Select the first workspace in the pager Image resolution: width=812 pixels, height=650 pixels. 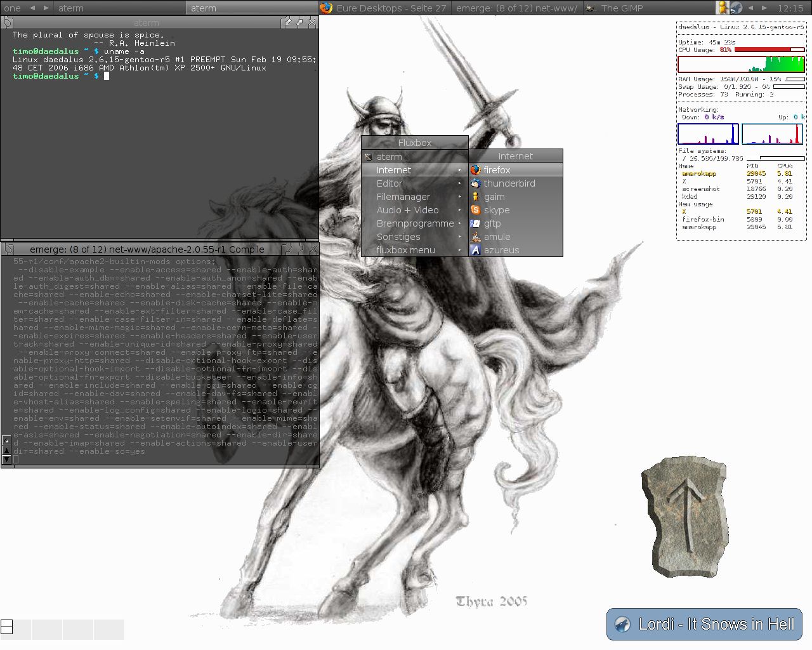tap(16, 628)
